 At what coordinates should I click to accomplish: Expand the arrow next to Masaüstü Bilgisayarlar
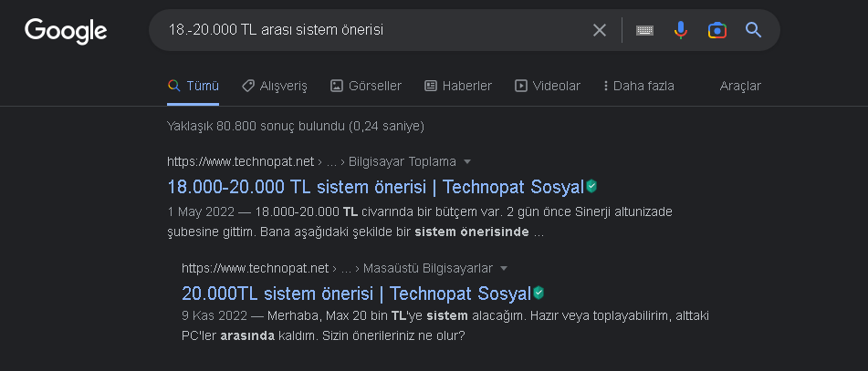[504, 268]
